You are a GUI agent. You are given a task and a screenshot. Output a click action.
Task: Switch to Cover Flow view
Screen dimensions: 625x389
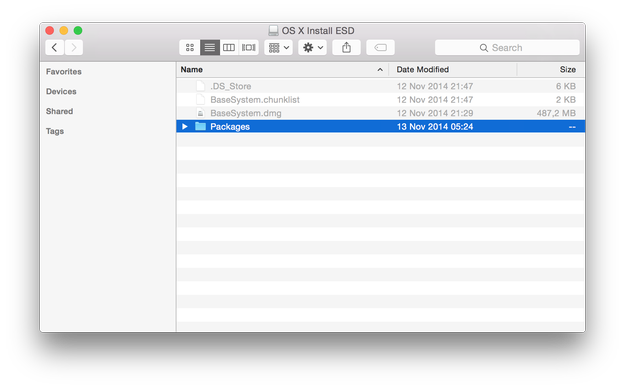coord(248,47)
